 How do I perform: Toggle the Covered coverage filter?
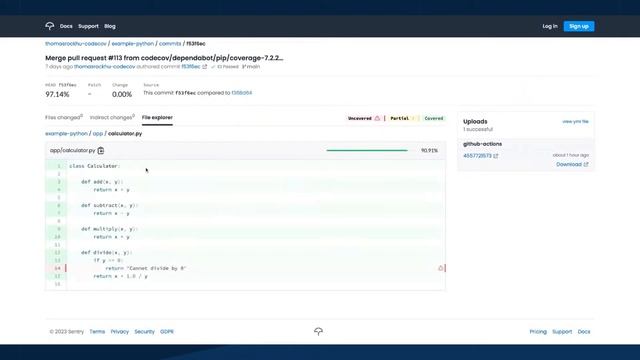pyautogui.click(x=433, y=118)
